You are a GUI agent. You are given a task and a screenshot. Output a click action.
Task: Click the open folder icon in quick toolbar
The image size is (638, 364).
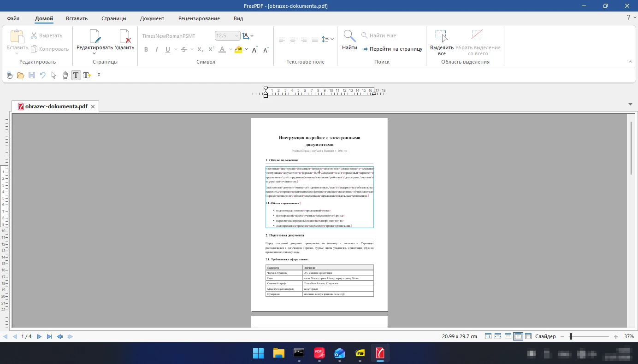point(20,75)
